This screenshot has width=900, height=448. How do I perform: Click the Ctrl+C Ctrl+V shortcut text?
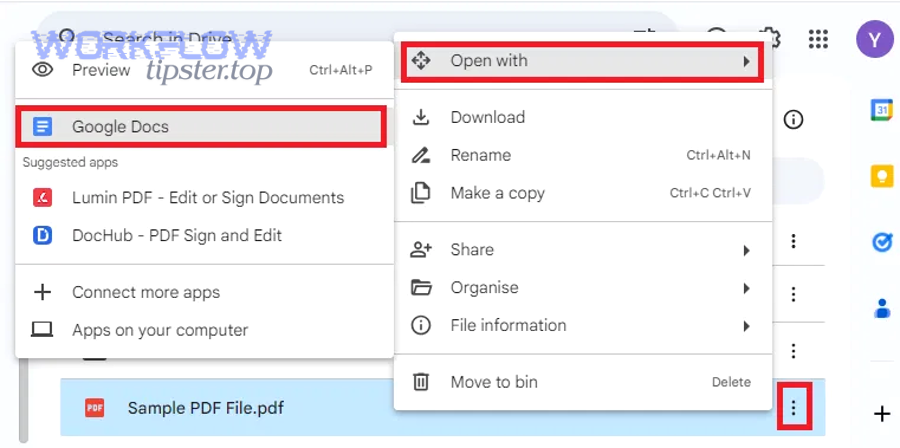click(710, 193)
